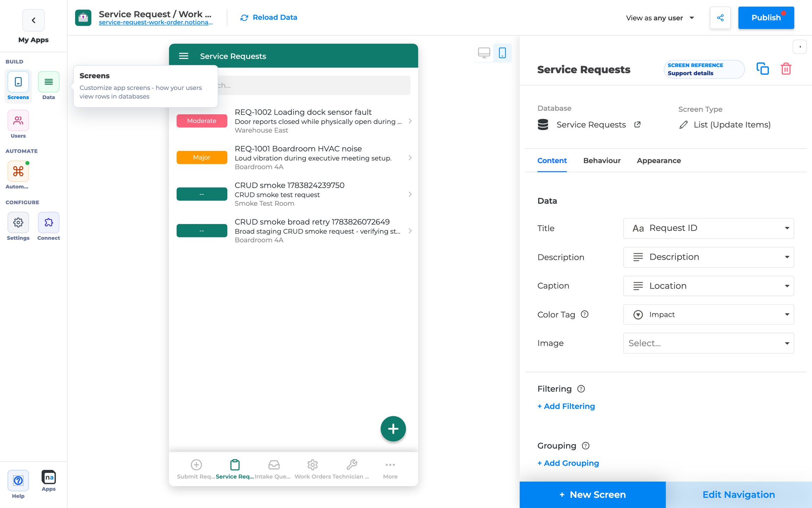Click the Publish button

pyautogui.click(x=766, y=18)
